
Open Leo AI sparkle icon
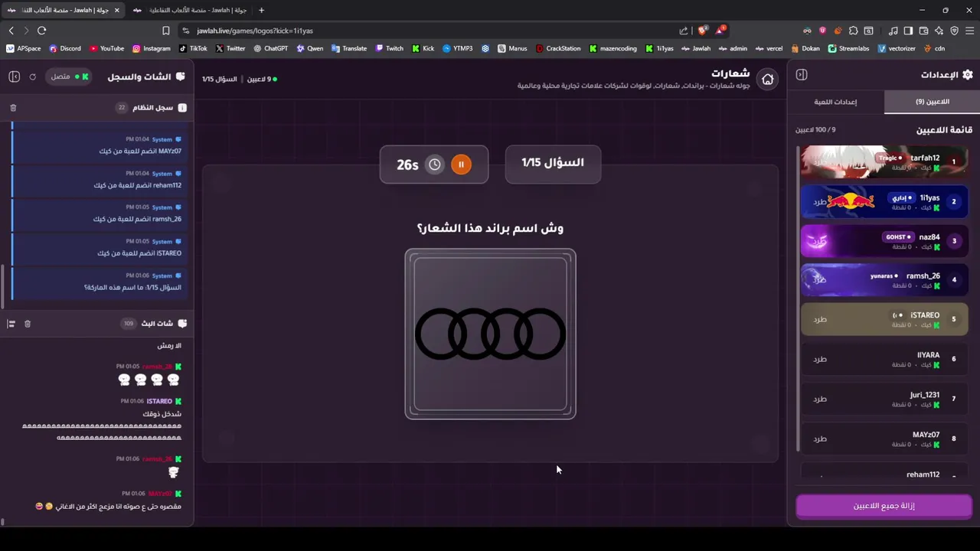pyautogui.click(x=939, y=31)
